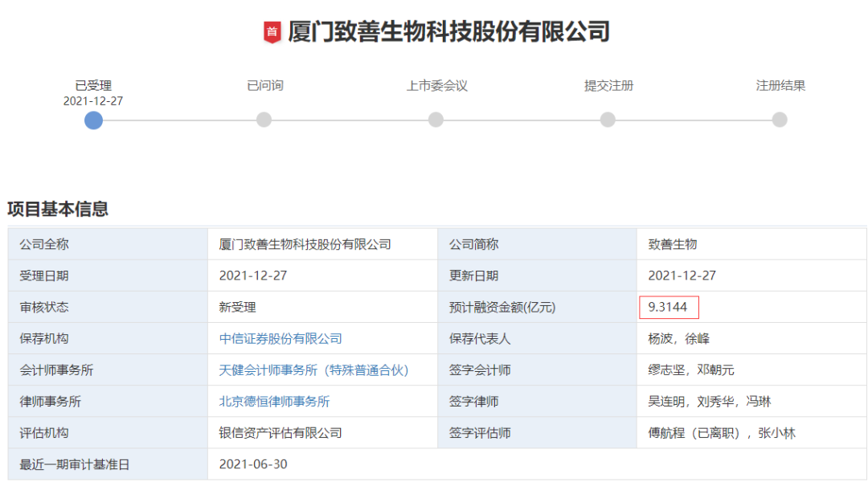Image resolution: width=868 pixels, height=490 pixels.
Task: Open the 中信证券股份有限公司 sponsor link
Action: tap(280, 338)
